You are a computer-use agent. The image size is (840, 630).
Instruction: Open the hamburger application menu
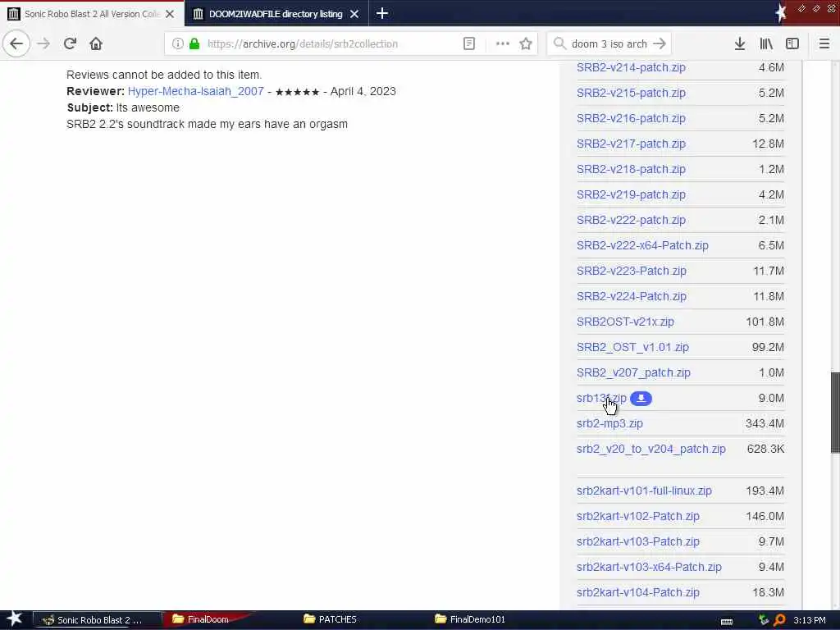824,44
